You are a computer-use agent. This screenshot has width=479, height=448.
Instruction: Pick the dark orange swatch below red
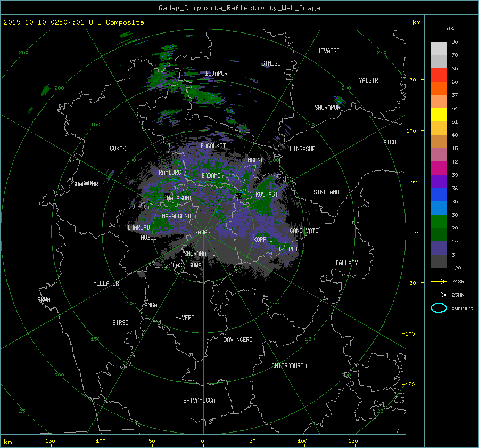439,88
